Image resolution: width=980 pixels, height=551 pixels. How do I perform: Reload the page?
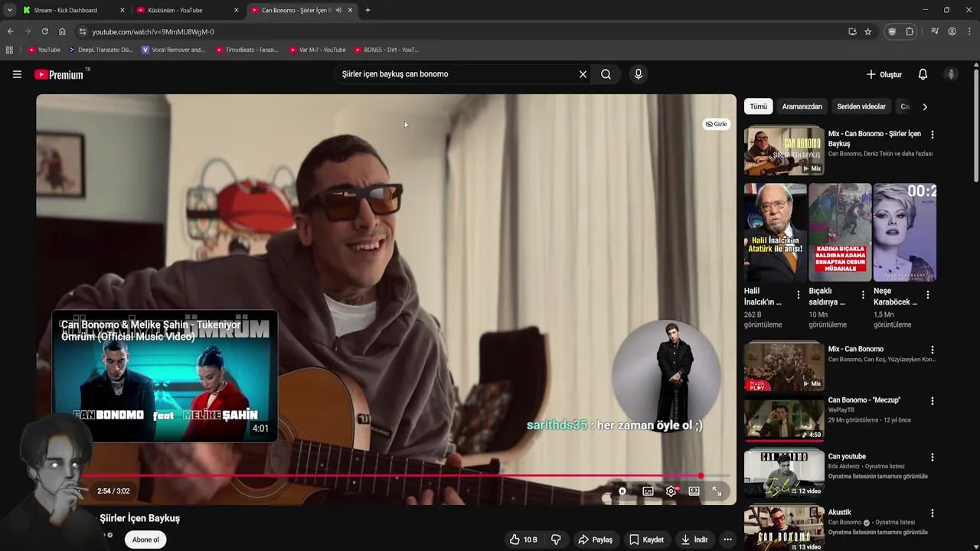click(x=44, y=31)
